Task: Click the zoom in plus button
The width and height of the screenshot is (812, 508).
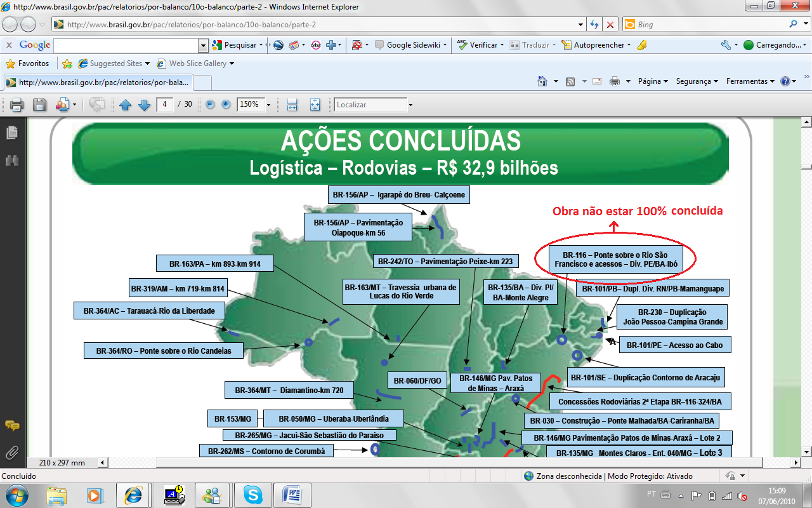Action: [226, 105]
